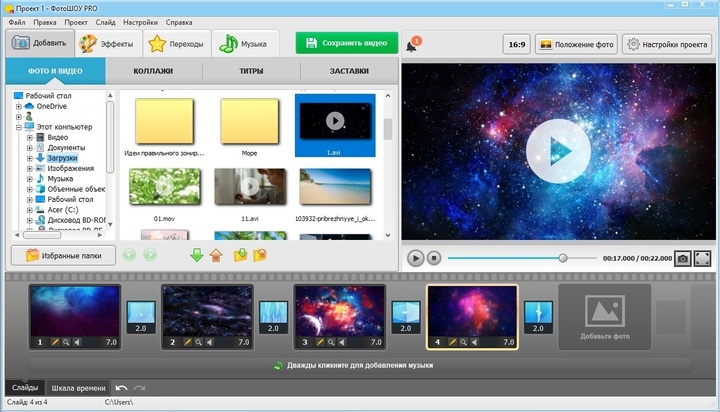Edit slide 4 with the pencil icon
The image size is (720, 412).
point(452,342)
